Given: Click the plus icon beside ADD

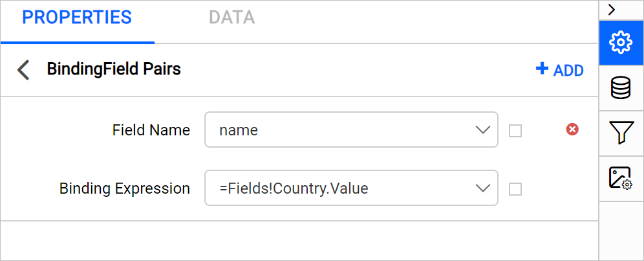Looking at the screenshot, I should 542,69.
